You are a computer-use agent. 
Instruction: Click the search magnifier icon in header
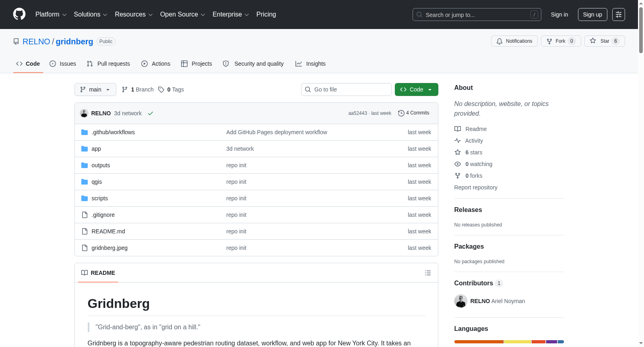[419, 15]
